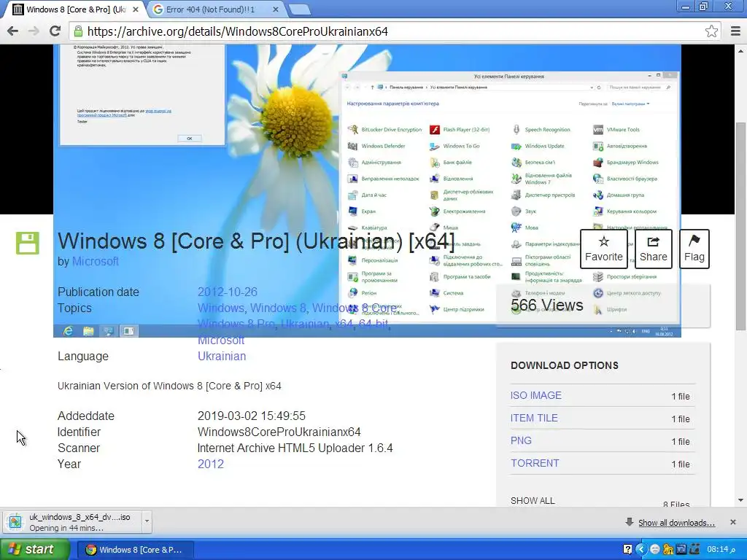Click the Internet Archive HTML5 Uploader 1.6.4 text
Viewport: 747px width, 560px height.
[295, 448]
